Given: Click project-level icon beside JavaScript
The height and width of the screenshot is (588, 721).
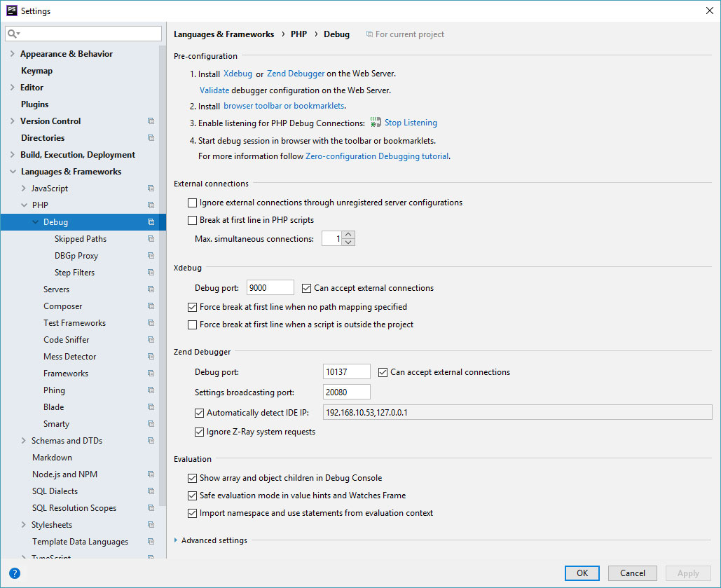Looking at the screenshot, I should [x=151, y=189].
